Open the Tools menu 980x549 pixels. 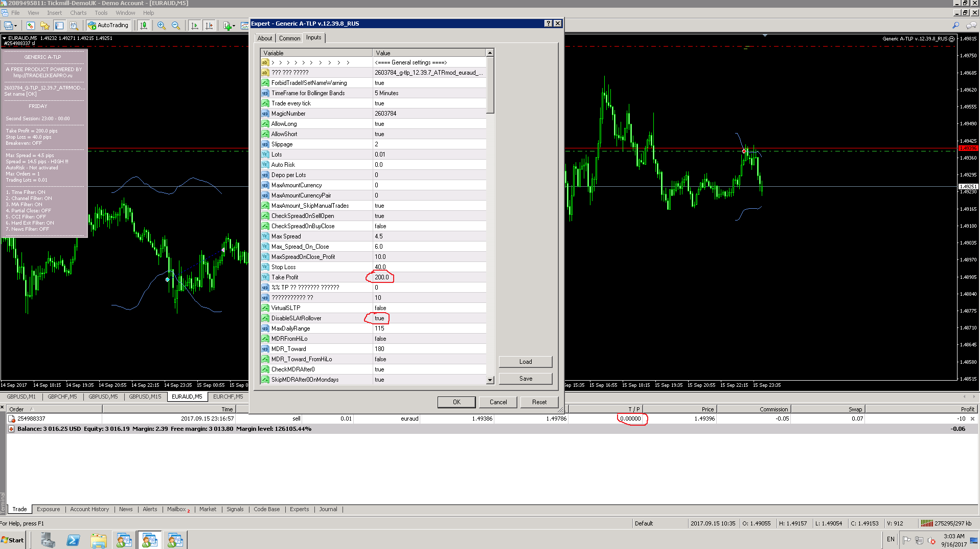tap(101, 13)
